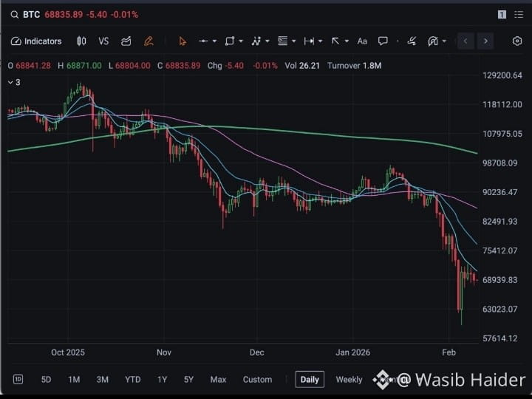Click the 129200.64 price axis label
This screenshot has width=532, height=399.
(502, 75)
